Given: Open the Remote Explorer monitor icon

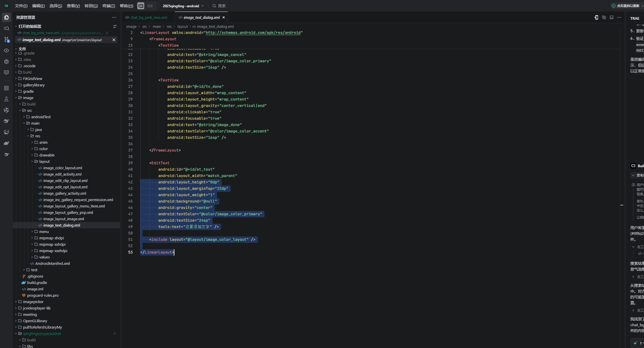Looking at the screenshot, I should 6,72.
